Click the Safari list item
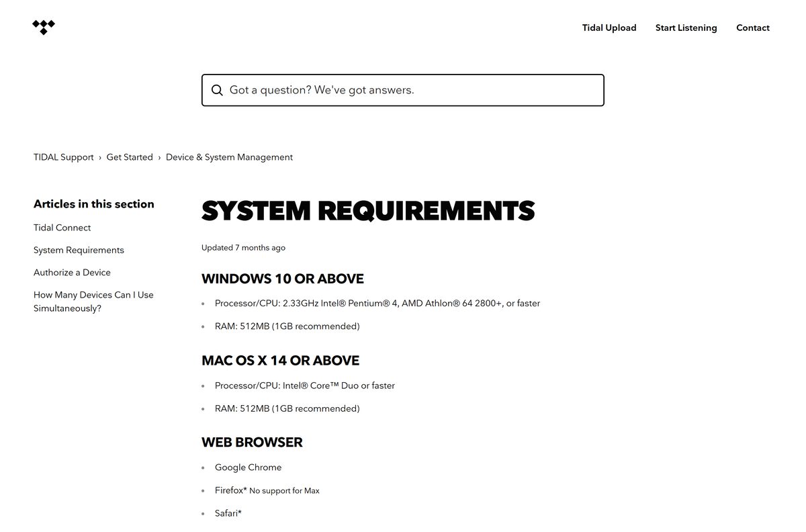The width and height of the screenshot is (806, 532). [228, 513]
